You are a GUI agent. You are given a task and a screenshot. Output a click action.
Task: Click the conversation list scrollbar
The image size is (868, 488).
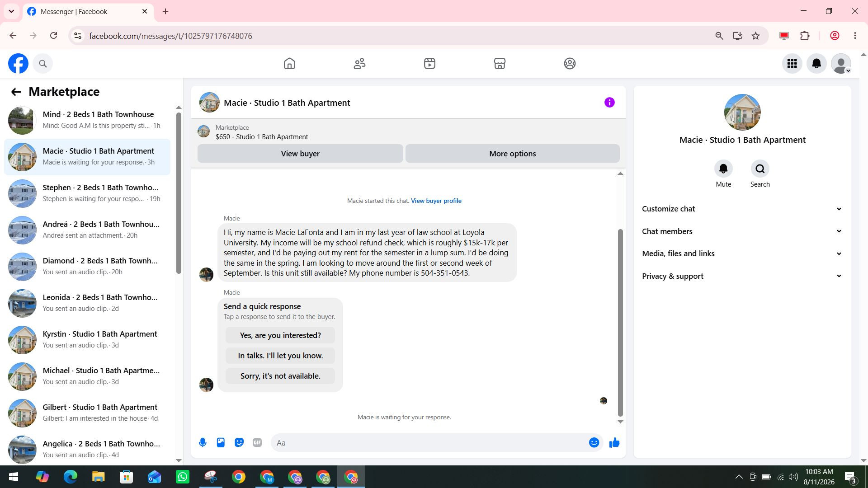click(179, 192)
